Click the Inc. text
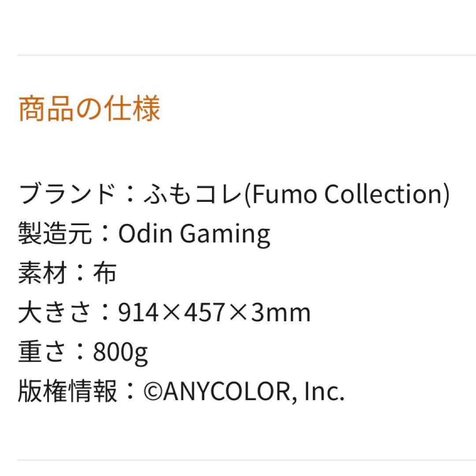 point(324,392)
